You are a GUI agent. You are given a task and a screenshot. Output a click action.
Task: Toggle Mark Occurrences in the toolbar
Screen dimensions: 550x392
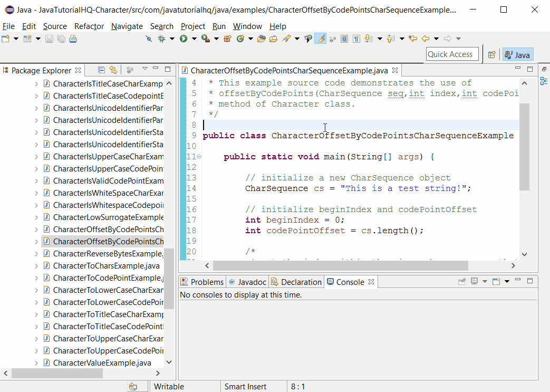pos(321,39)
